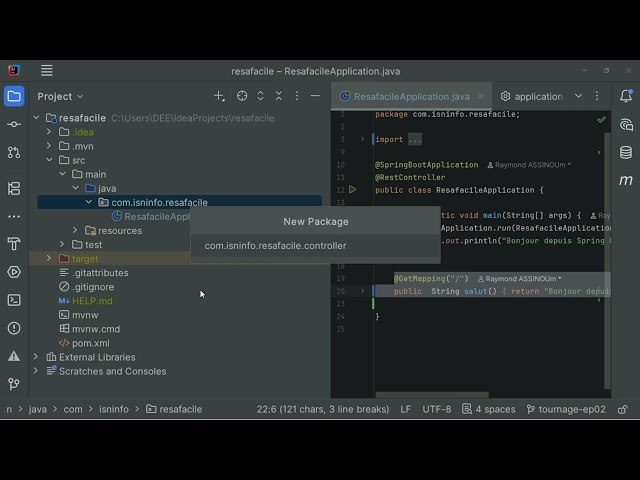Show hidden editor tabs dropdown

578,96
